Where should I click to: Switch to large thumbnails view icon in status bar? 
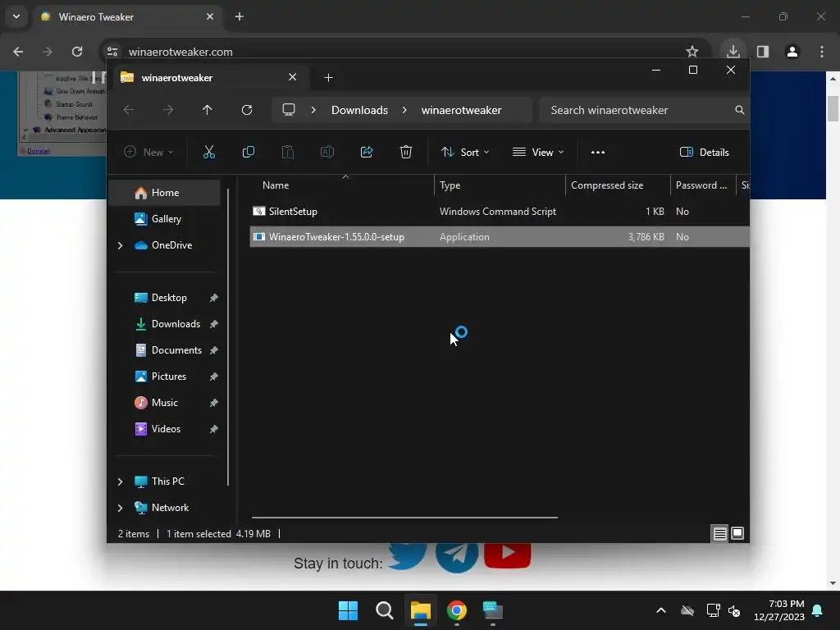(737, 533)
